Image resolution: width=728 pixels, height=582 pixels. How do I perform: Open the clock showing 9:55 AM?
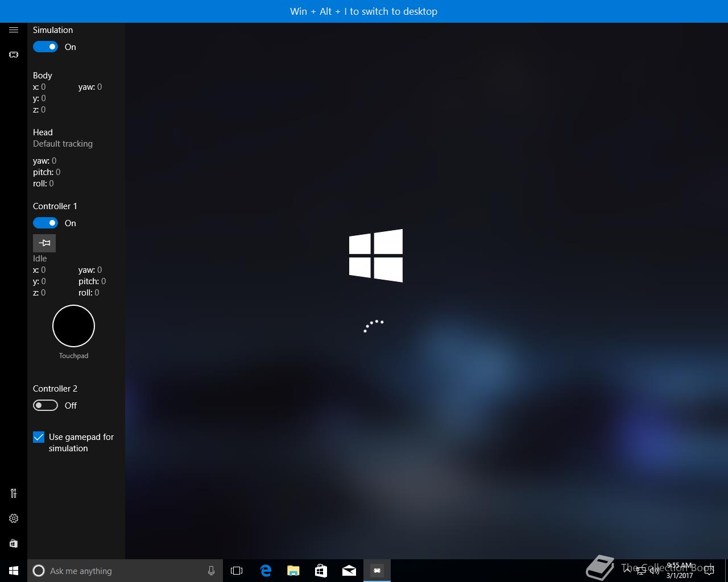[680, 571]
